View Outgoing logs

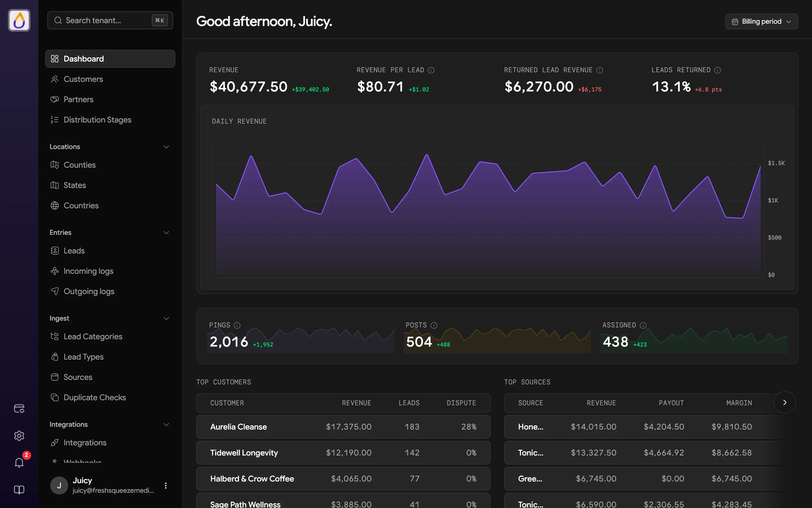(x=110, y=291)
